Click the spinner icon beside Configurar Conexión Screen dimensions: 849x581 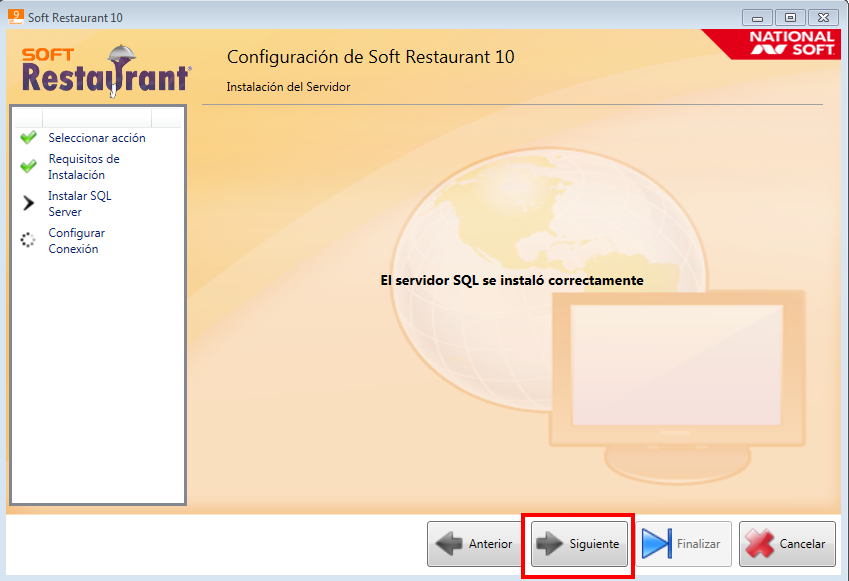point(28,240)
